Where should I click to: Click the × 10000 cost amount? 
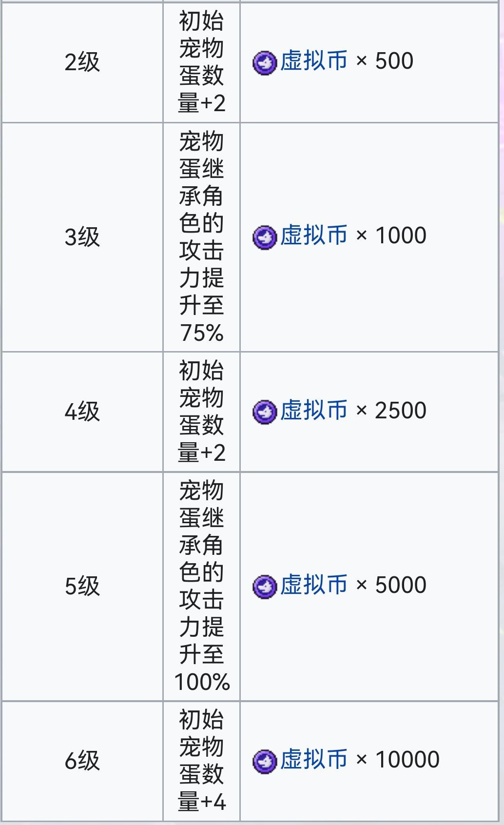click(x=398, y=760)
